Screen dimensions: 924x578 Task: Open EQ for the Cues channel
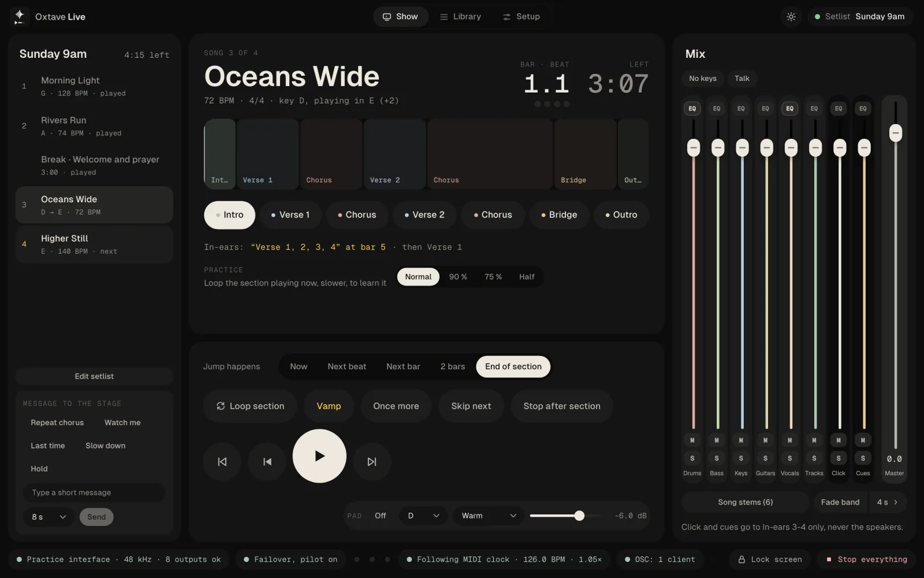863,109
